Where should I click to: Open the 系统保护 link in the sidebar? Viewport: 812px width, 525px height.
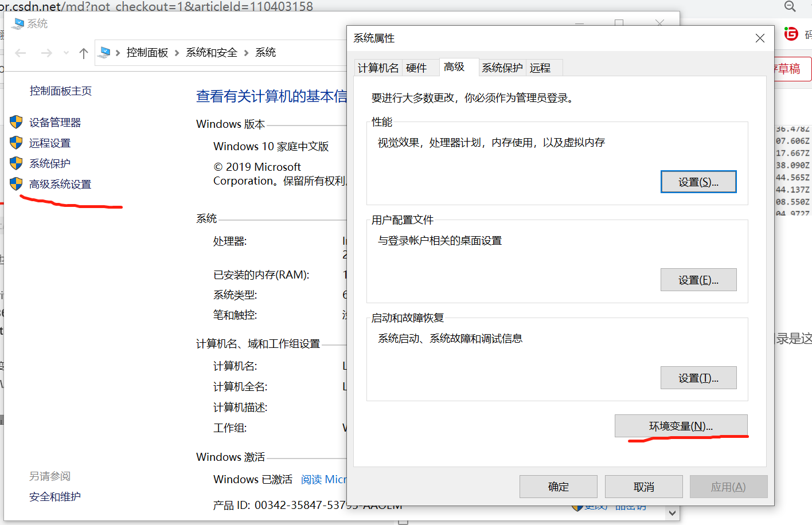50,163
